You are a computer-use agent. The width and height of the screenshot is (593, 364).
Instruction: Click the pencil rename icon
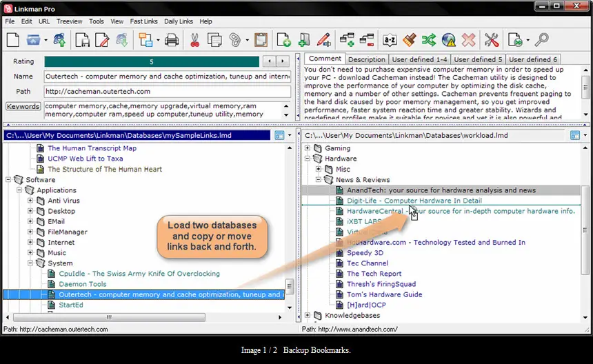click(x=324, y=40)
